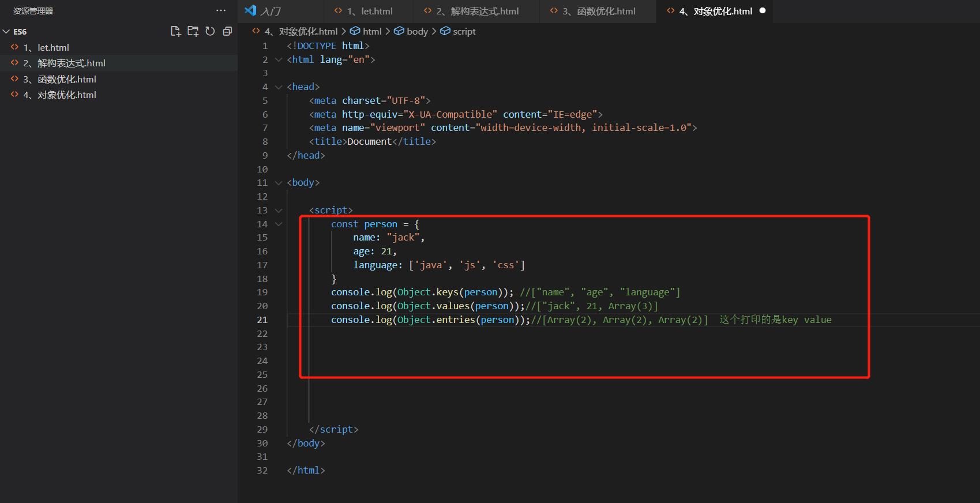This screenshot has width=980, height=503.
Task: Switch to the 入门 welcome tab
Action: [281, 11]
